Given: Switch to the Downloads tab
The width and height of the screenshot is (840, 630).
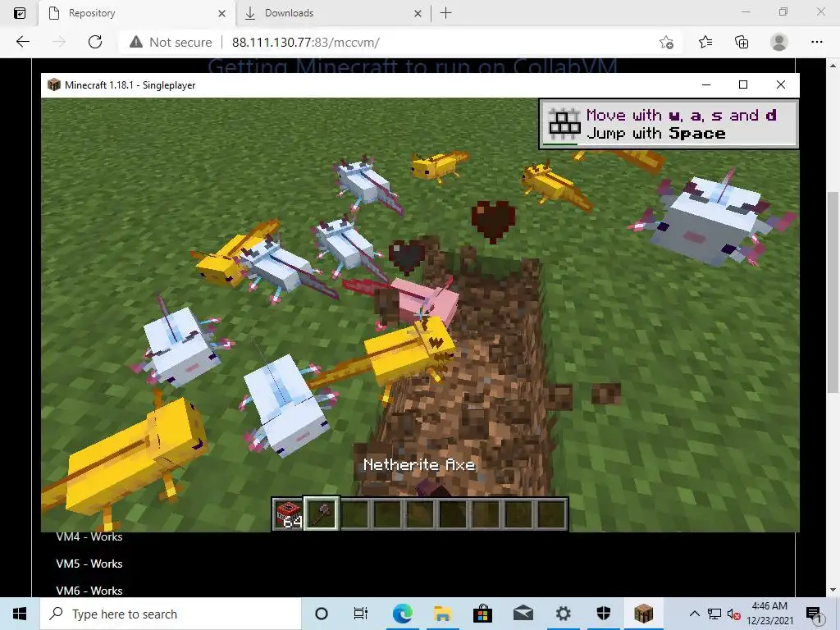Looking at the screenshot, I should (x=333, y=13).
